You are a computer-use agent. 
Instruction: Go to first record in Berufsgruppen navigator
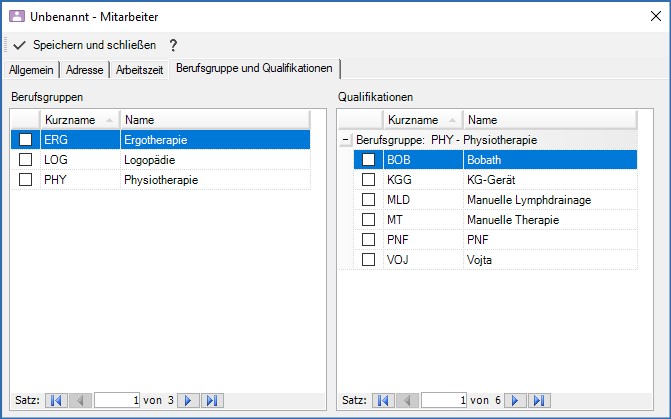pyautogui.click(x=56, y=401)
